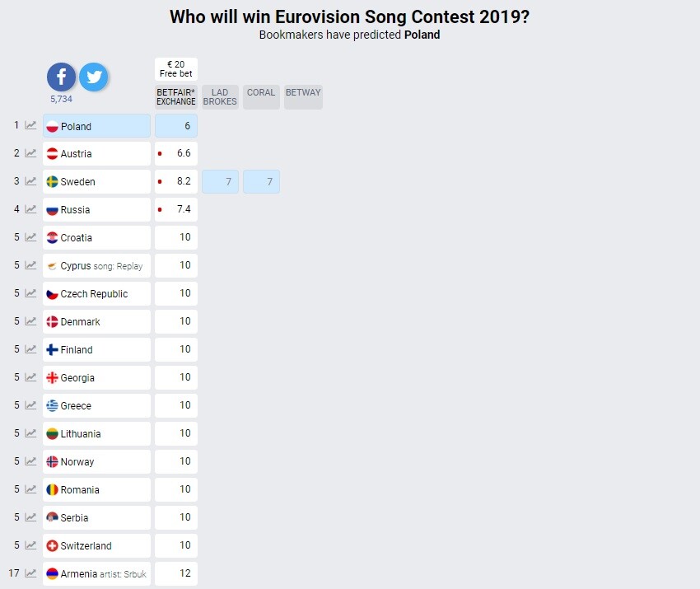Open the Poland country entry
Image resolution: width=700 pixels, height=589 pixels.
coord(96,126)
